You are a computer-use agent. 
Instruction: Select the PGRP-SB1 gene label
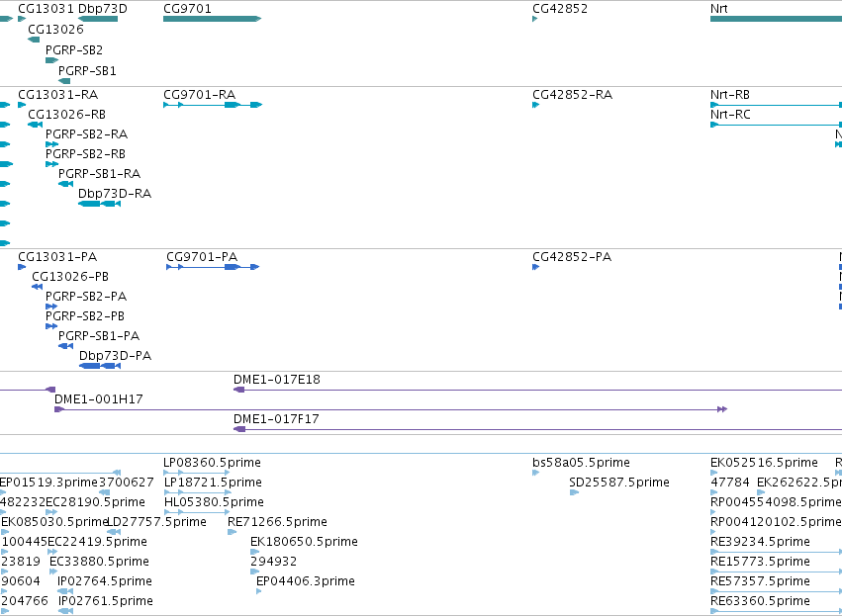[x=87, y=71]
